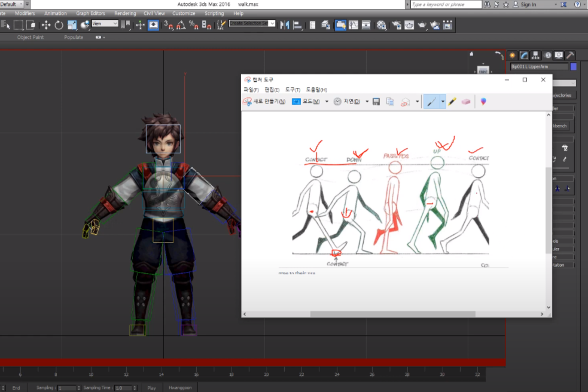Switch to Object Paint ribbon tab

[31, 37]
